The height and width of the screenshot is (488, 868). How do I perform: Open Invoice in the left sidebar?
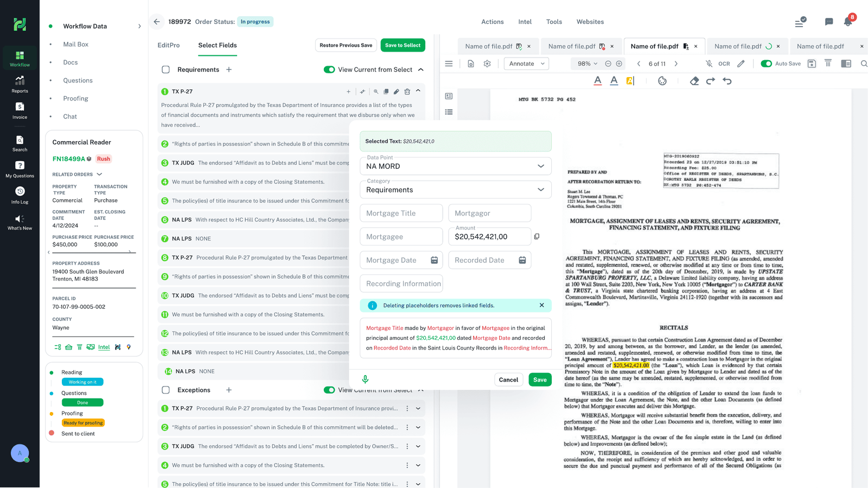[20, 111]
